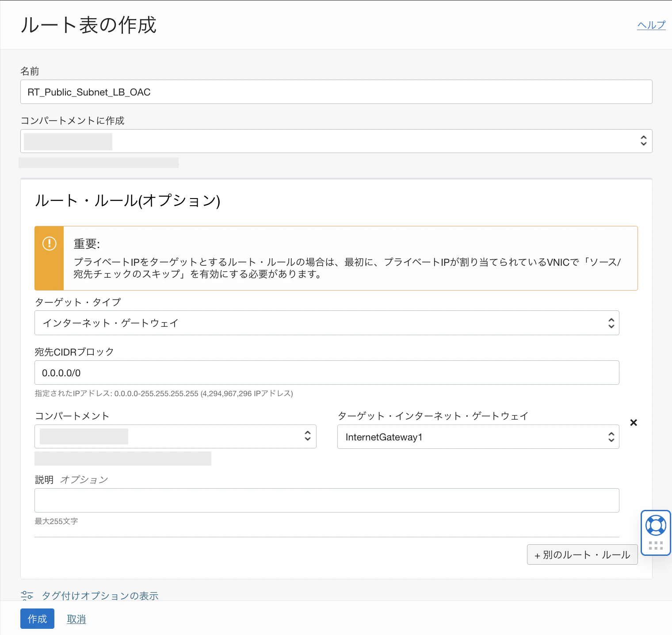Open the route rule コンパートメント dropdown
Viewport: 672px width, 635px height.
point(176,436)
